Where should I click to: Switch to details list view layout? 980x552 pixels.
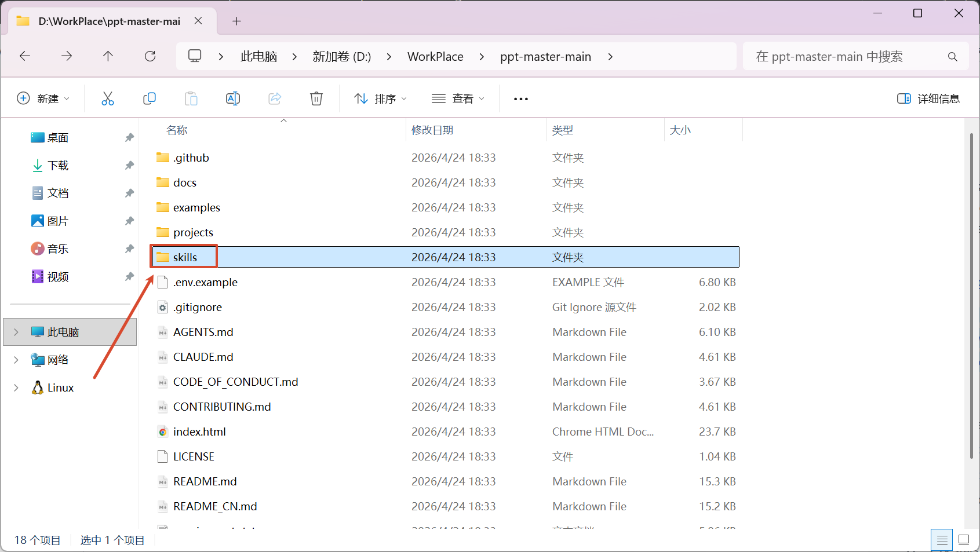pyautogui.click(x=942, y=540)
